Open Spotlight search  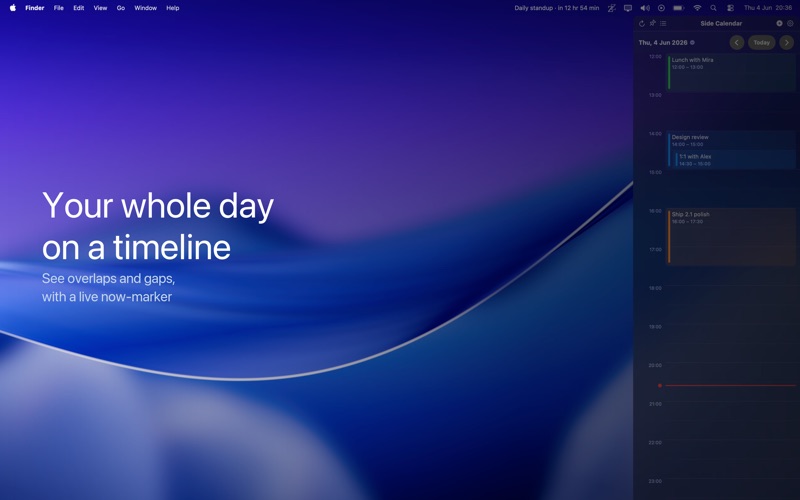[713, 8]
